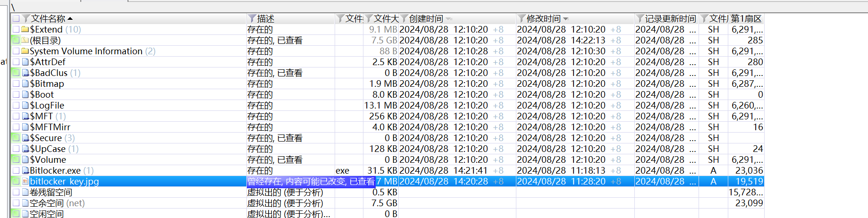
Task: Click the filter funnel next to 创建时间
Action: pos(404,18)
